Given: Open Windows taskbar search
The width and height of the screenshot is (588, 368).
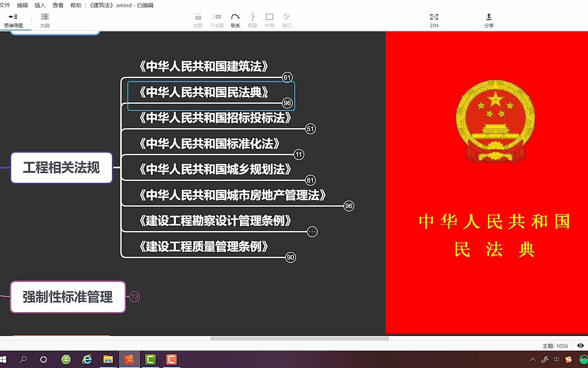Looking at the screenshot, I should [23, 359].
